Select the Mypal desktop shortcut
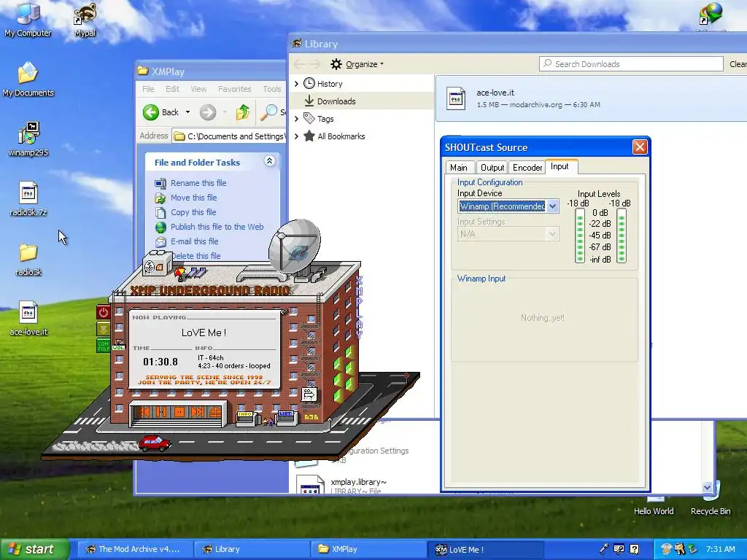Screen dimensions: 747x560 click(85, 20)
